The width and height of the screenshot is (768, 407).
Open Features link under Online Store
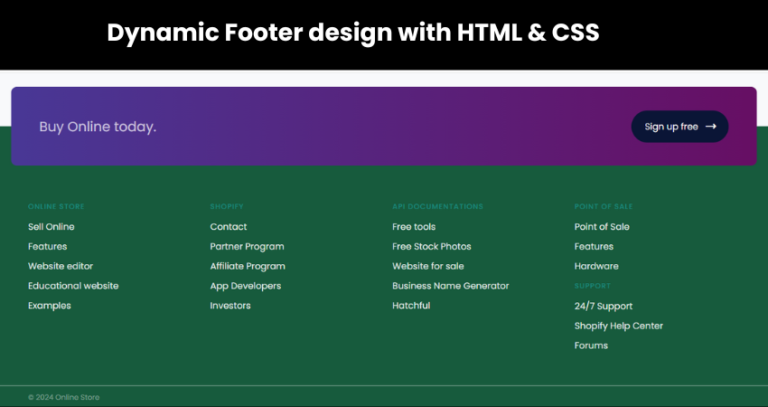48,246
